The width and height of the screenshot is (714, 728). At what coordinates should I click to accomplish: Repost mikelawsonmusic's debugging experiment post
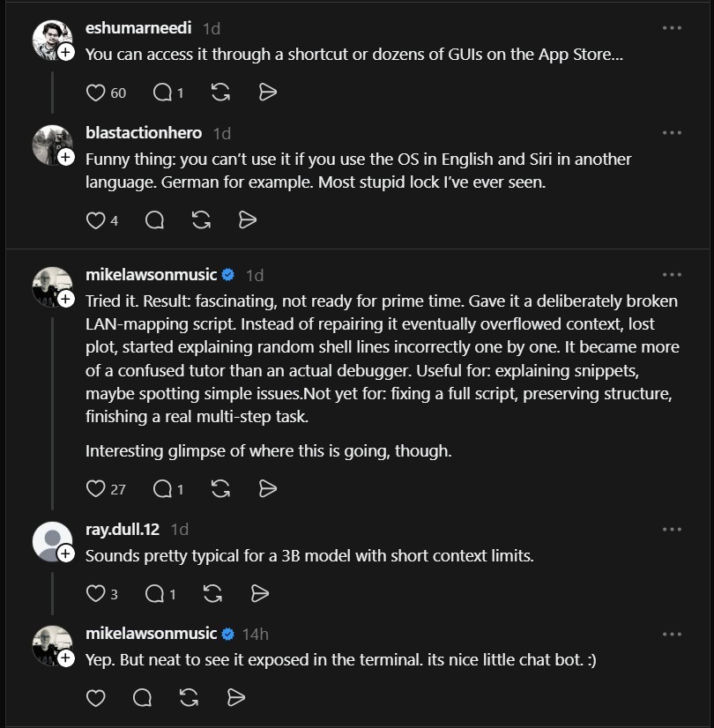click(220, 488)
